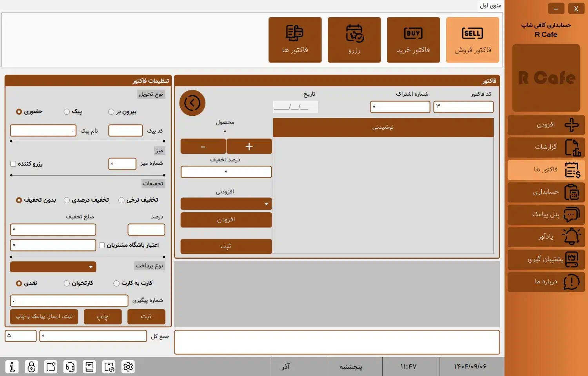588x376 pixels.
Task: Click the info icon in bottom bar
Action: click(x=12, y=367)
